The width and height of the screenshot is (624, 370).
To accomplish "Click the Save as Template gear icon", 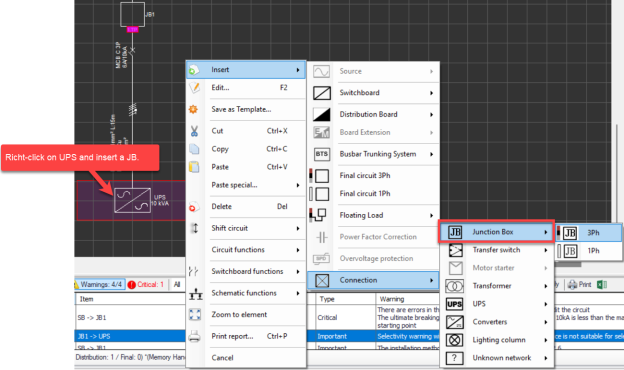I will pos(193,109).
